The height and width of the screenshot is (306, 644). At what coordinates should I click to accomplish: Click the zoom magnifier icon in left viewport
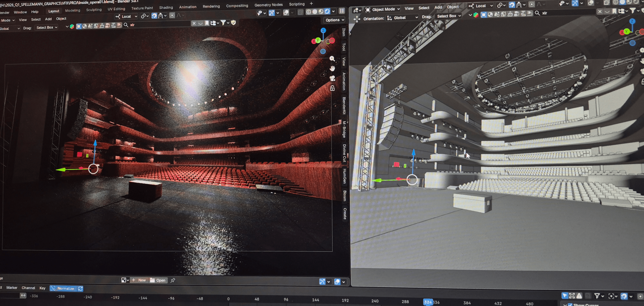332,59
